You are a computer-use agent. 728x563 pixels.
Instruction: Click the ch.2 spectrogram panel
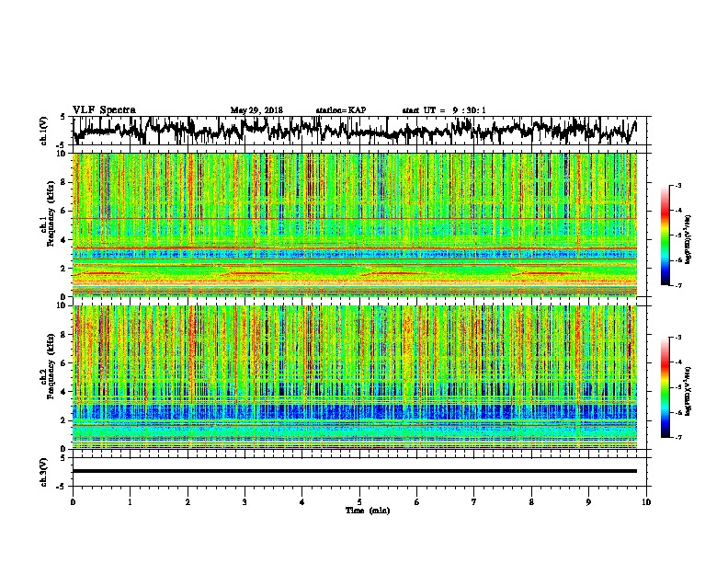[355, 377]
